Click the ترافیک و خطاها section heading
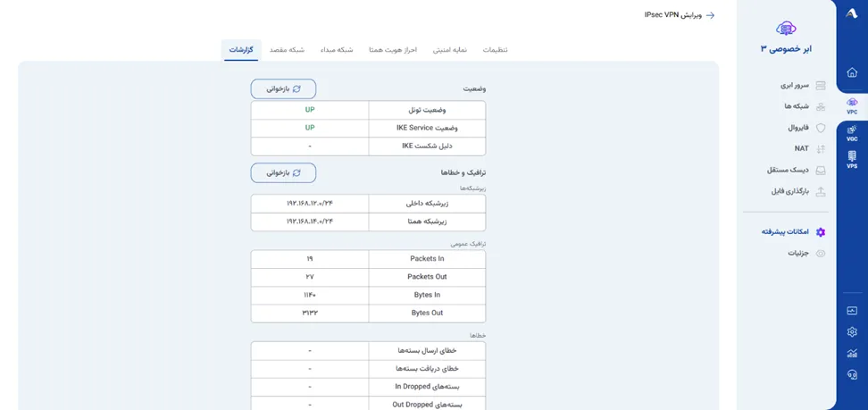The height and width of the screenshot is (410, 868). pyautogui.click(x=463, y=173)
